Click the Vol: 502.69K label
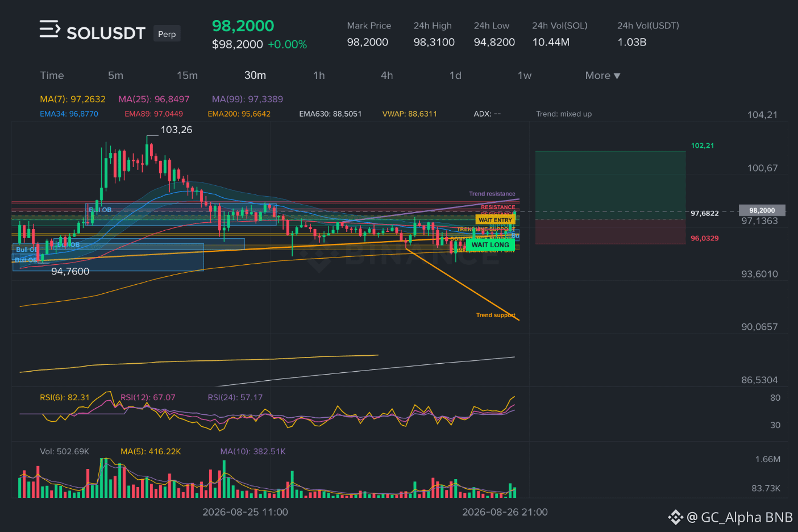The image size is (798, 532). pos(64,451)
